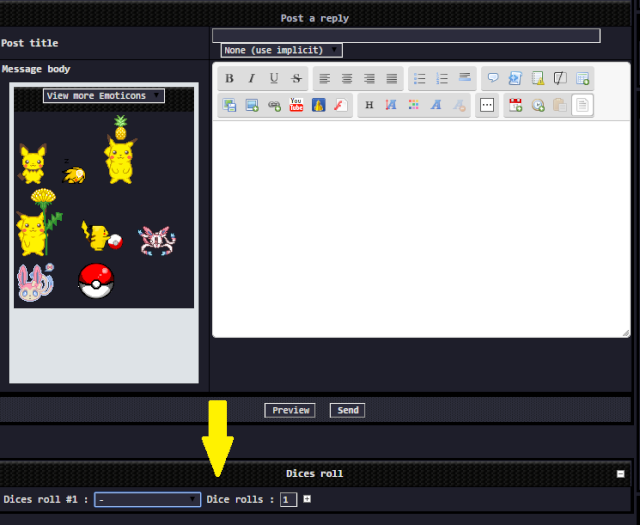Toggle source editor mode page icon
Screen dimensions: 640x525
coord(582,105)
